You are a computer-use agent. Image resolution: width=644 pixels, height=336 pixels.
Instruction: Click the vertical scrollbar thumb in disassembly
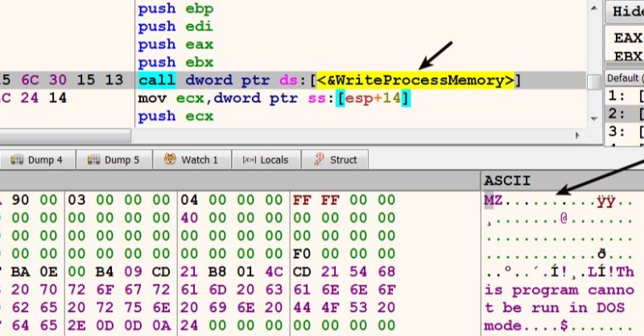tap(594, 82)
